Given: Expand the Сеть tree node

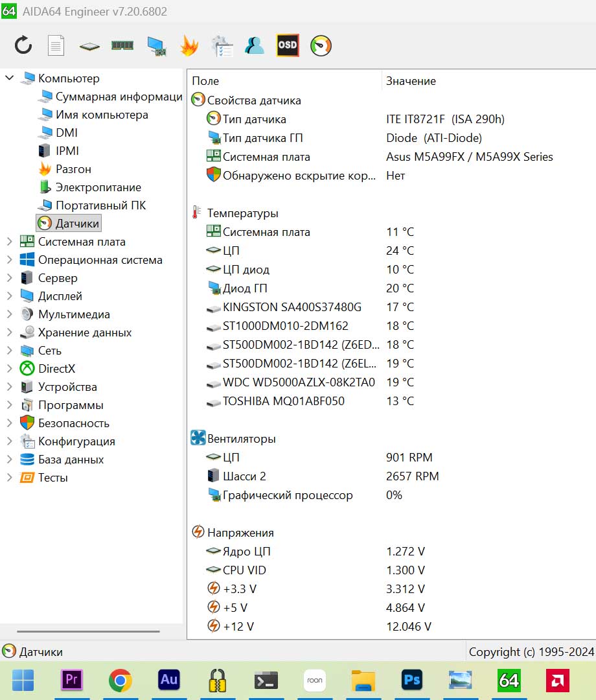Looking at the screenshot, I should 9,351.
